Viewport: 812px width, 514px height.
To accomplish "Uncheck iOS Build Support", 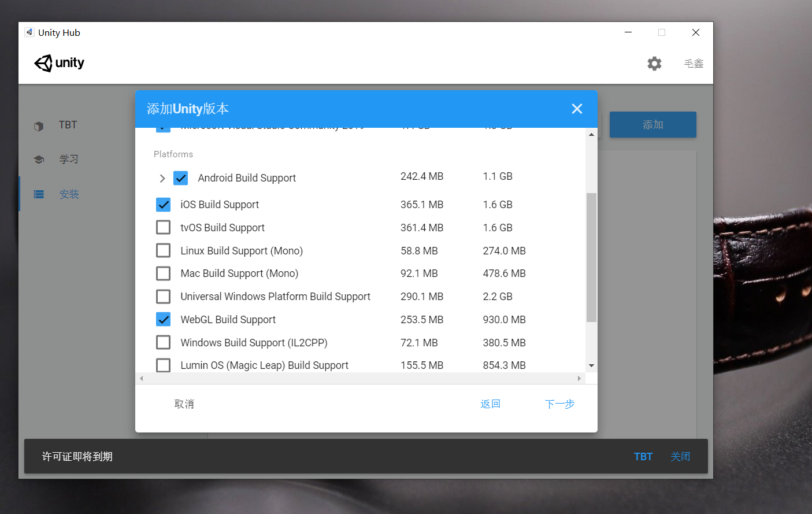I will coord(164,205).
